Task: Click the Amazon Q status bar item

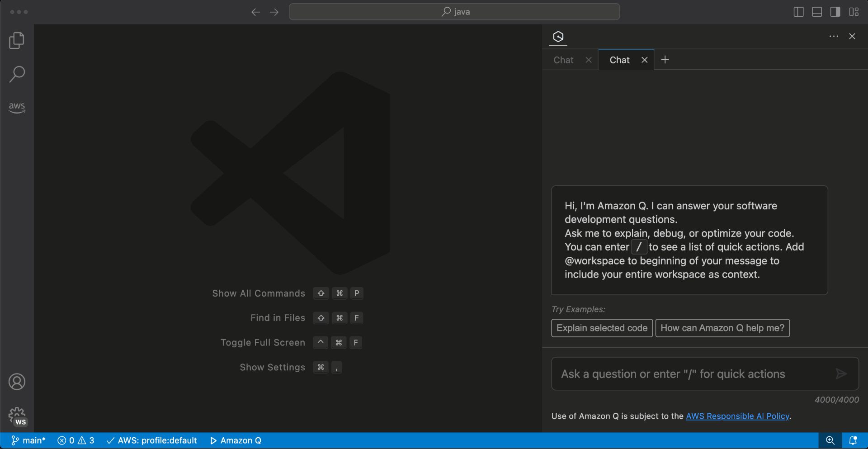Action: (236, 440)
